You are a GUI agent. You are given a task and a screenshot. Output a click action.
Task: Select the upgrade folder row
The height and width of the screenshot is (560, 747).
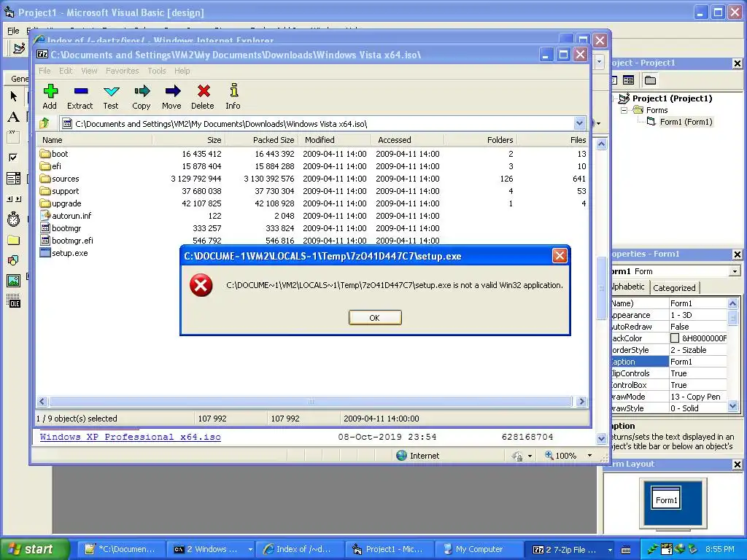(312, 203)
